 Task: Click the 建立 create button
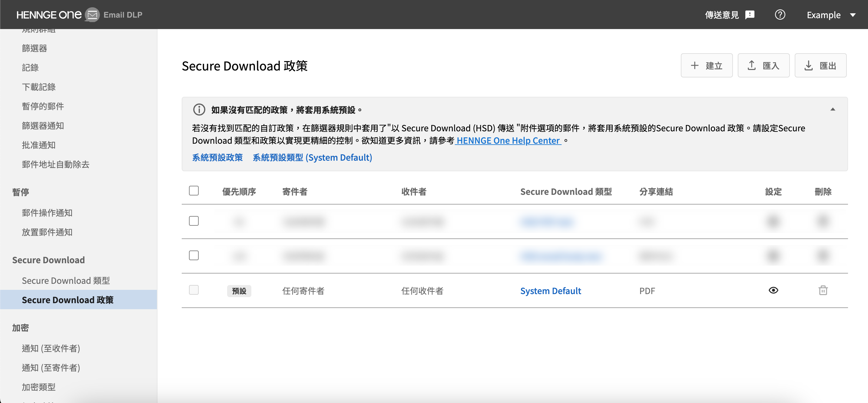[x=706, y=65]
